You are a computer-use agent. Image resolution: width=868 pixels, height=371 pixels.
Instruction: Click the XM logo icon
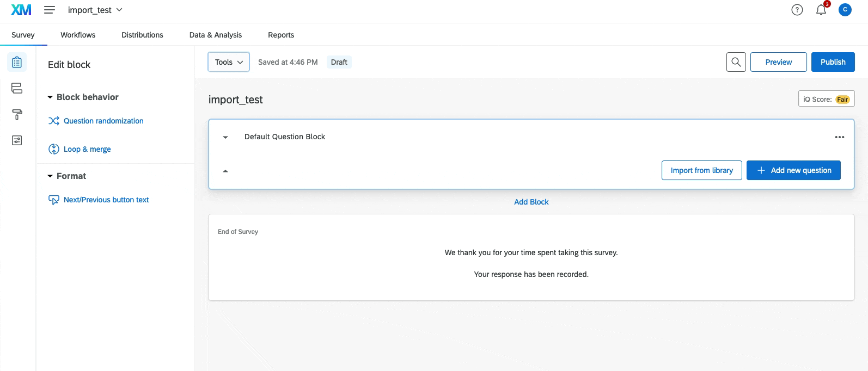pyautogui.click(x=21, y=10)
